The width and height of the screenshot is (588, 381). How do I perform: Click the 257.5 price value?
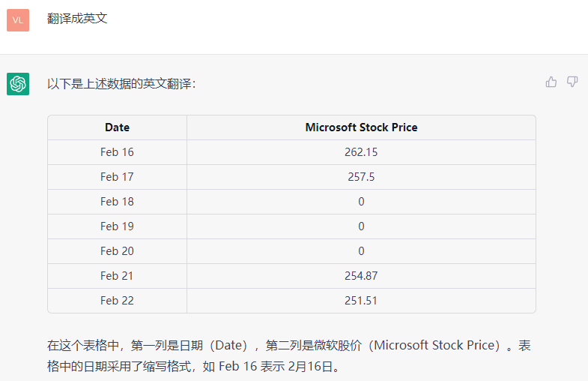[x=361, y=177]
